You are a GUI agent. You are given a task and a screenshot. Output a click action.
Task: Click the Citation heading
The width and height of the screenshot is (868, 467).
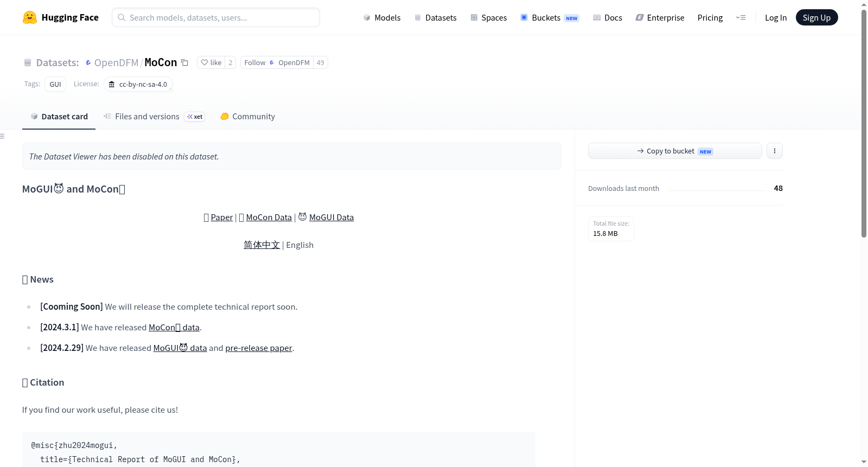[x=43, y=382]
